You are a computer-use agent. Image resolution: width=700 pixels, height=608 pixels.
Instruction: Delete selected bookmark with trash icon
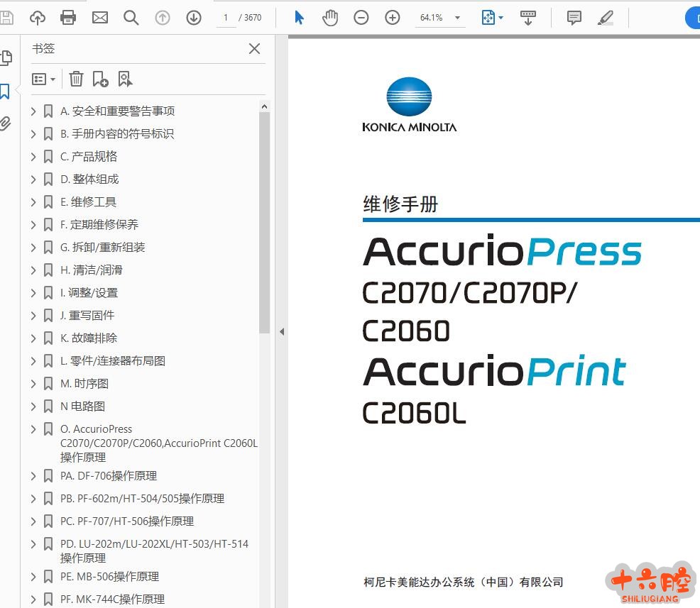pos(76,79)
